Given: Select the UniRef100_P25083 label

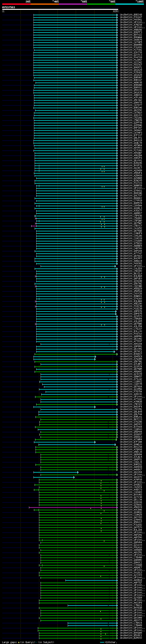Looking at the screenshot, I should (131, 72).
